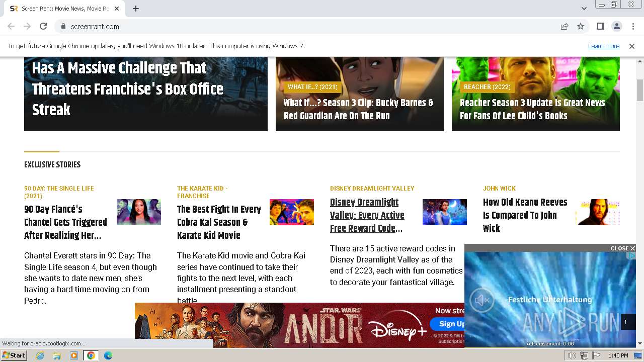Screen dimensions: 644x362
Task: Click the page vertical scrollbar thumb
Action: (x=640, y=90)
